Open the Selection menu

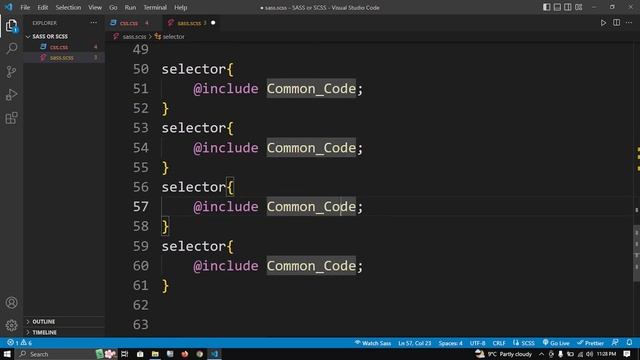coord(68,7)
